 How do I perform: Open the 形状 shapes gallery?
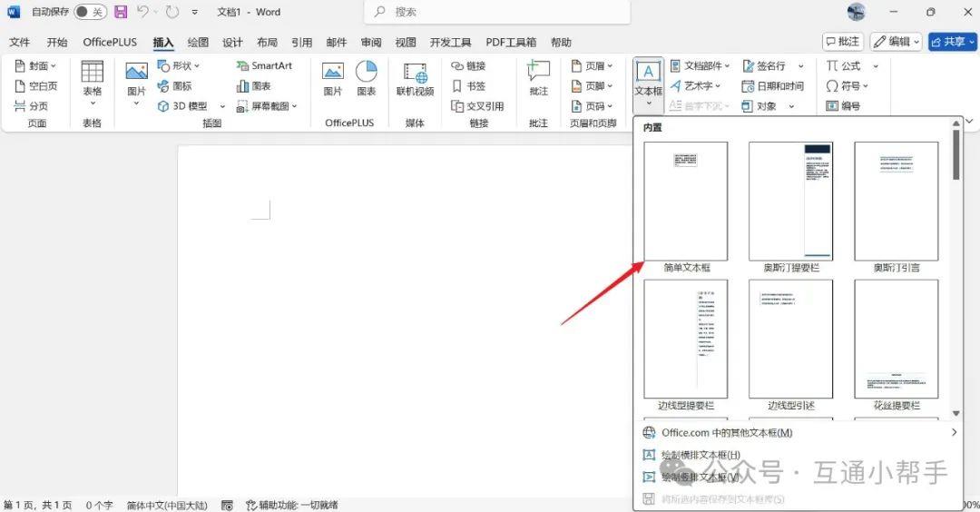(x=178, y=65)
